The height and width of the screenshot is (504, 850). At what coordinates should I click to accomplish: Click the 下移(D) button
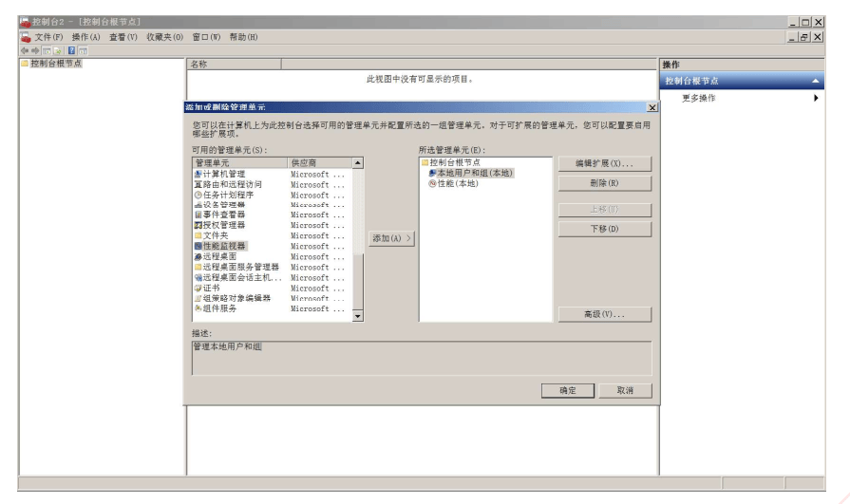pyautogui.click(x=604, y=229)
